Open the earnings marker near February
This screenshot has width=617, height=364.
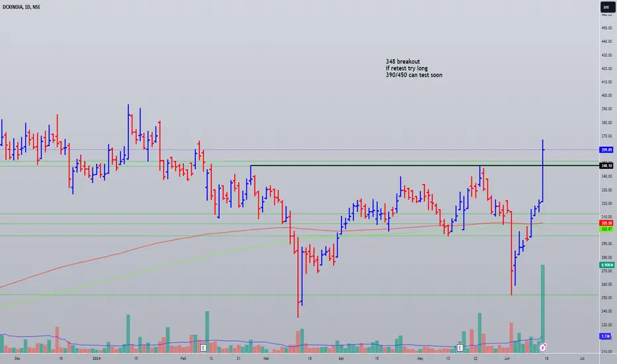[203, 348]
